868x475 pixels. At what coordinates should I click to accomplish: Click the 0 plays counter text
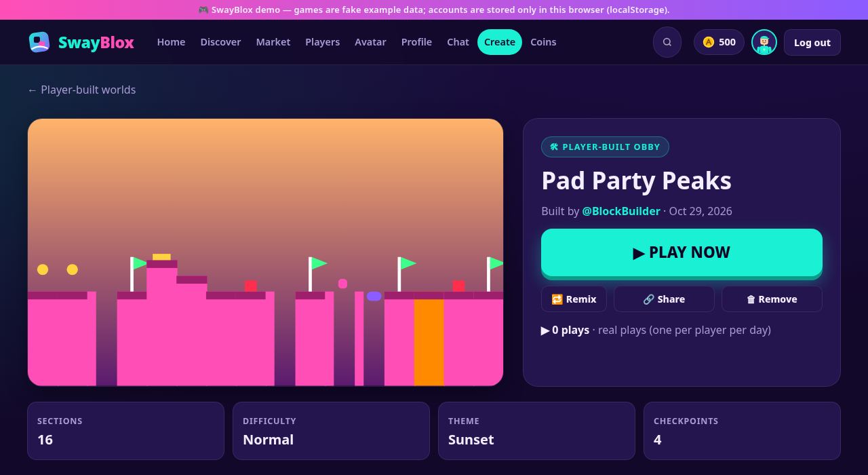click(565, 330)
